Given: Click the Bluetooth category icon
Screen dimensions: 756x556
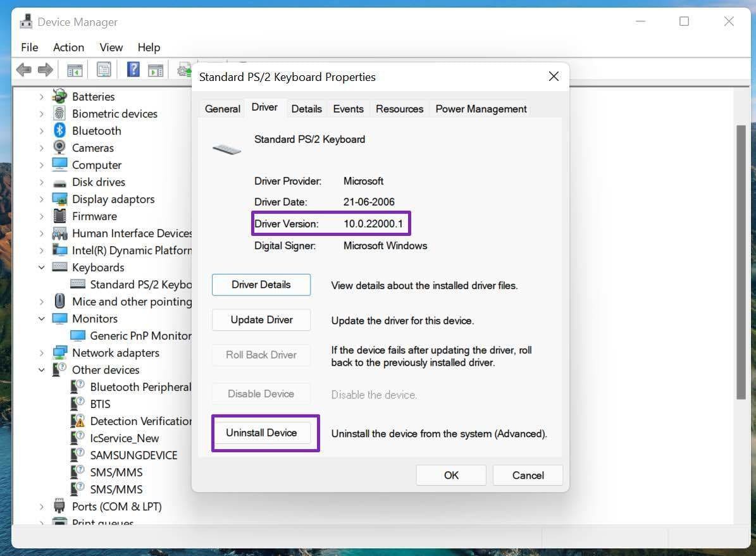Looking at the screenshot, I should (x=59, y=130).
